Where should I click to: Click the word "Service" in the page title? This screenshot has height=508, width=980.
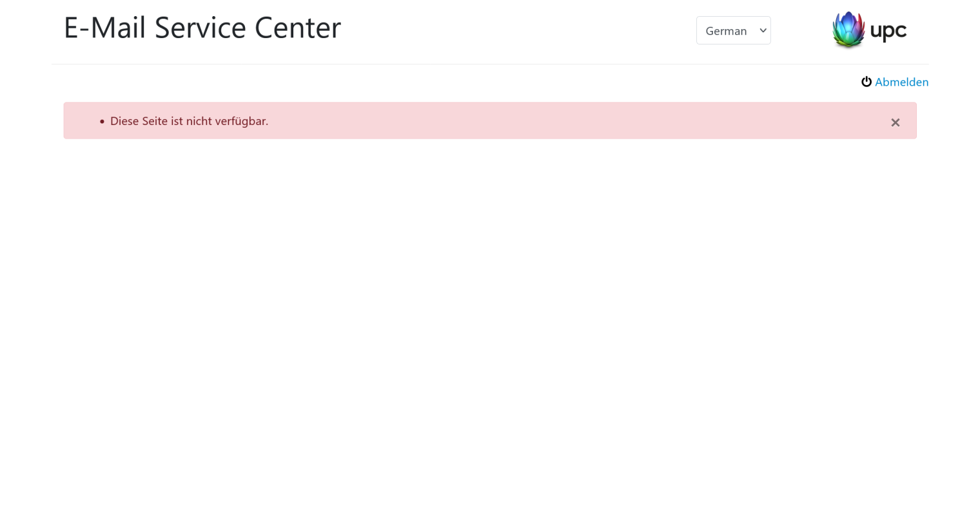(200, 28)
